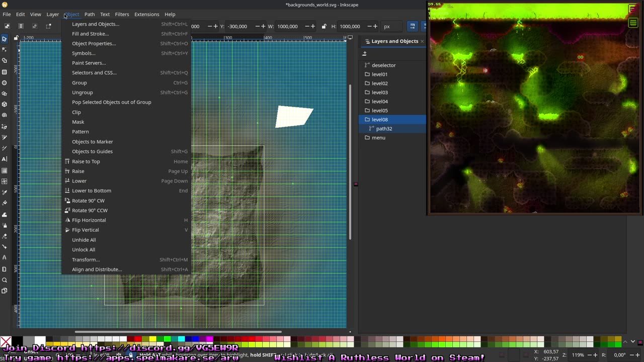This screenshot has width=644, height=362.
Task: Select the Spiral tool
Action: 5,115
